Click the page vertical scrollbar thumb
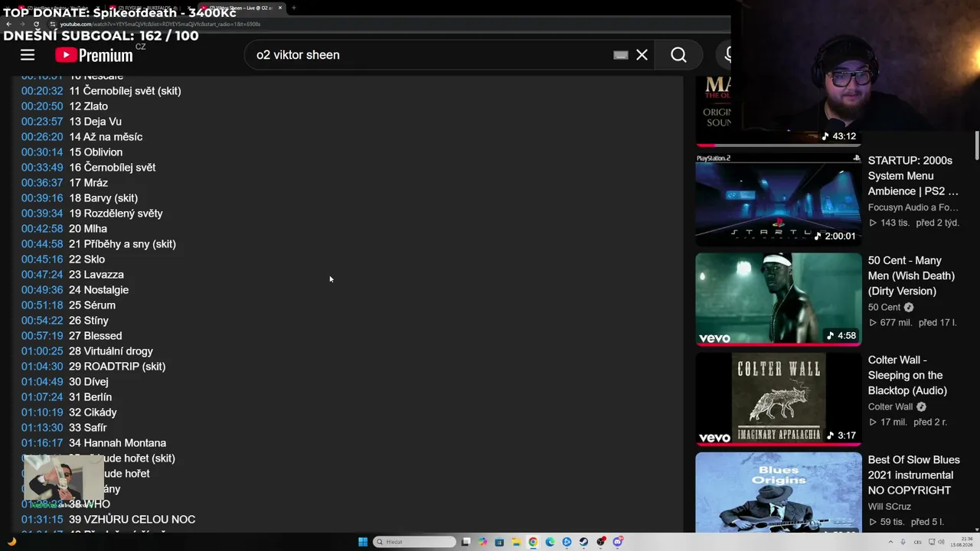 [x=977, y=145]
